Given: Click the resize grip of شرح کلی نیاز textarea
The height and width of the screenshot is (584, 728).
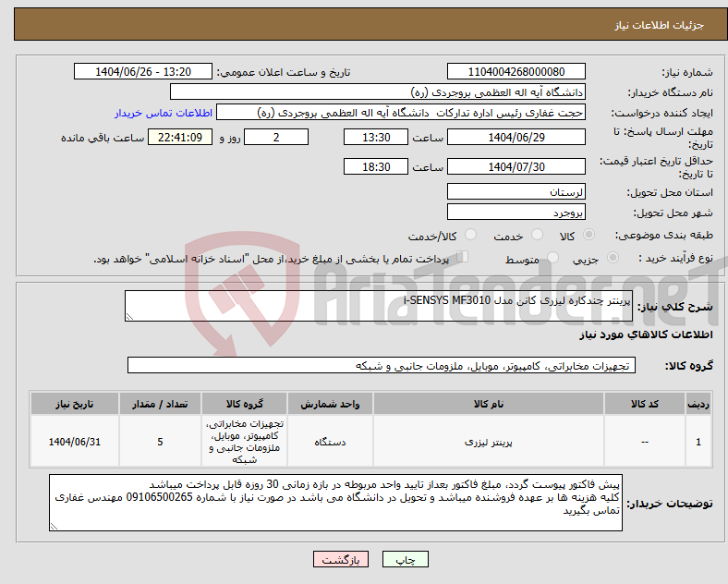Looking at the screenshot, I should click(x=129, y=317).
